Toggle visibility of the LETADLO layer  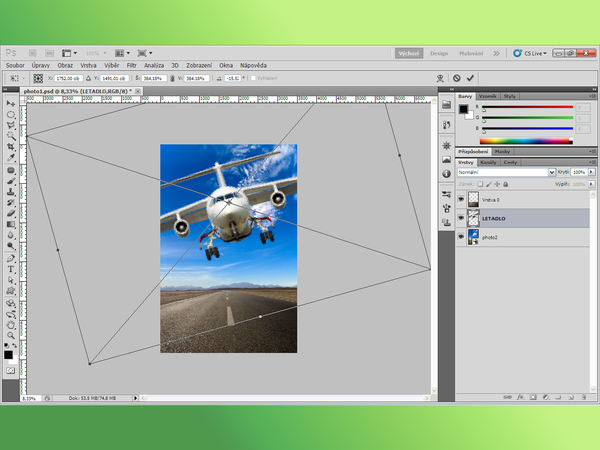461,217
